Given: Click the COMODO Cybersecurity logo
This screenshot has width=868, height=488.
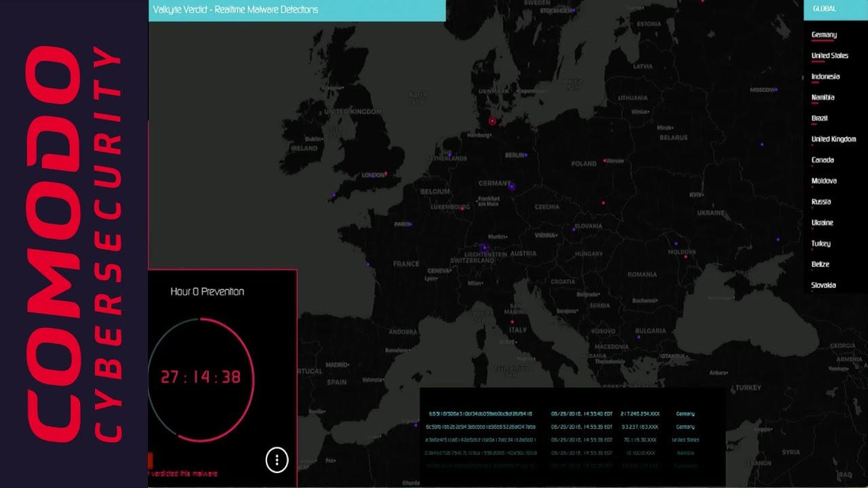Looking at the screenshot, I should pyautogui.click(x=74, y=243).
